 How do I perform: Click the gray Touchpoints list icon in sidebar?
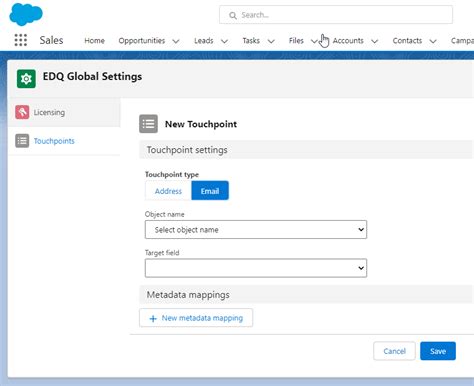click(x=22, y=141)
